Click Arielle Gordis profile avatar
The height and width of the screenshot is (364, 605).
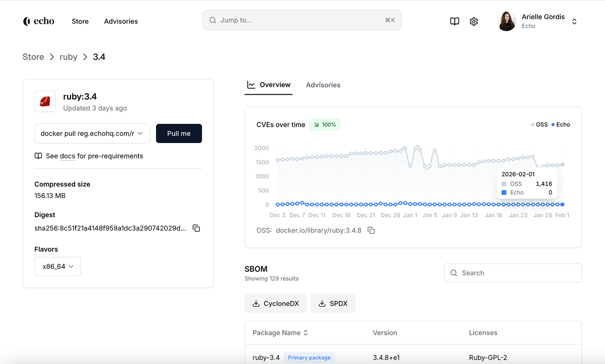pos(507,21)
